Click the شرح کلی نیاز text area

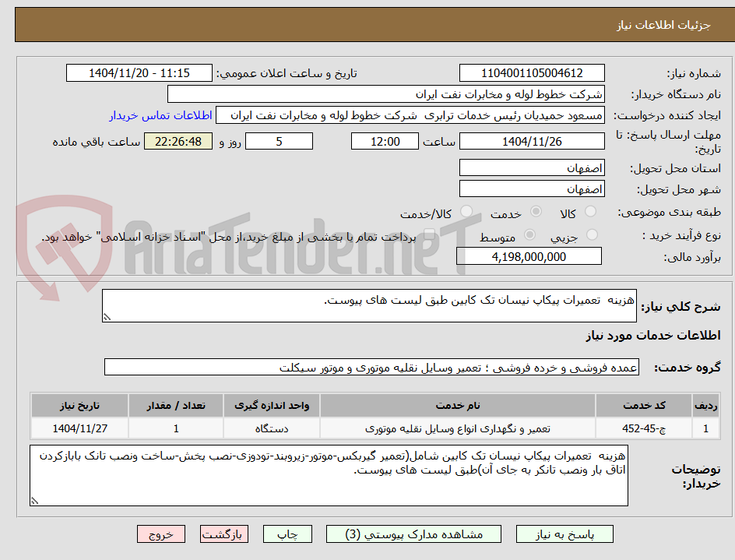[x=369, y=306]
